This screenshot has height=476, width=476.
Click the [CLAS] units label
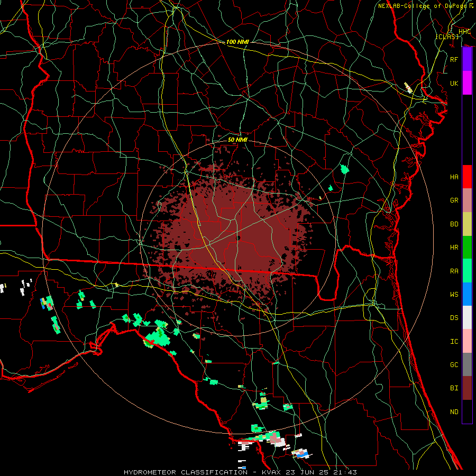[x=447, y=36]
